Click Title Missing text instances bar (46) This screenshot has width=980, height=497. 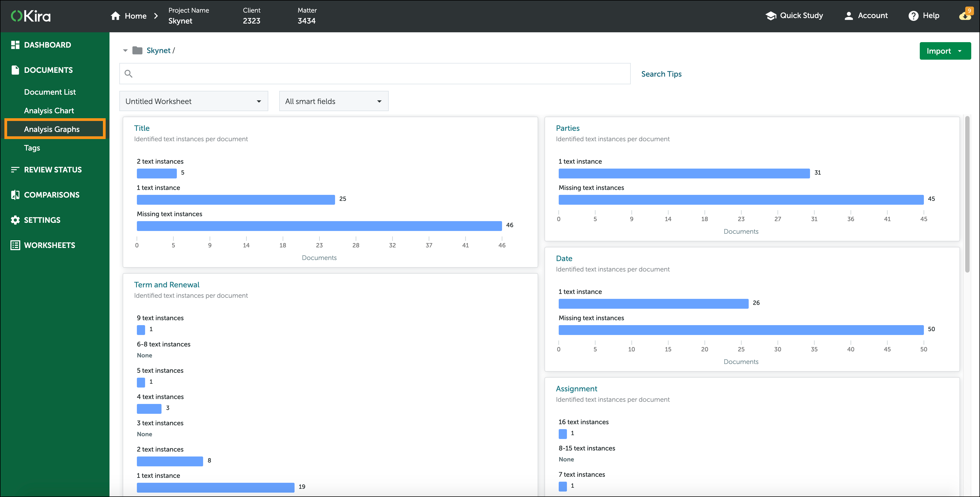(319, 226)
